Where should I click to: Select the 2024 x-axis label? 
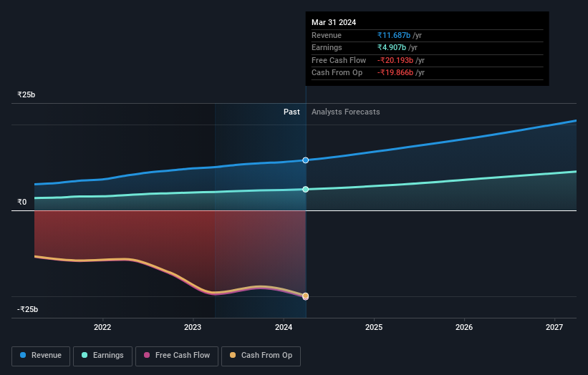coord(284,328)
